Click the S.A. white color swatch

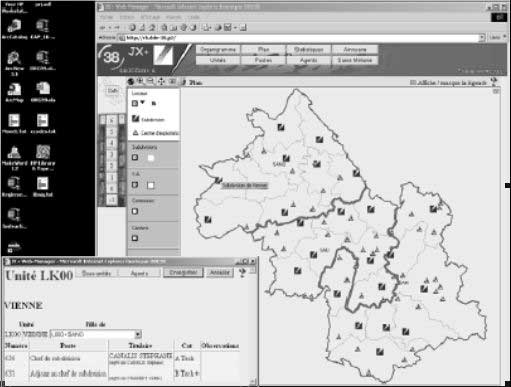(x=151, y=185)
